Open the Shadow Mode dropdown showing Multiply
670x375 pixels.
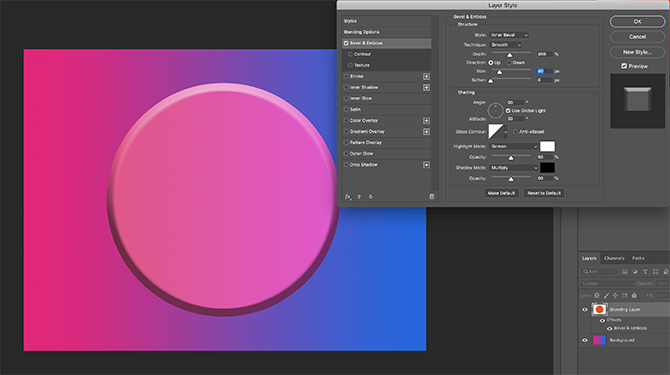click(514, 168)
